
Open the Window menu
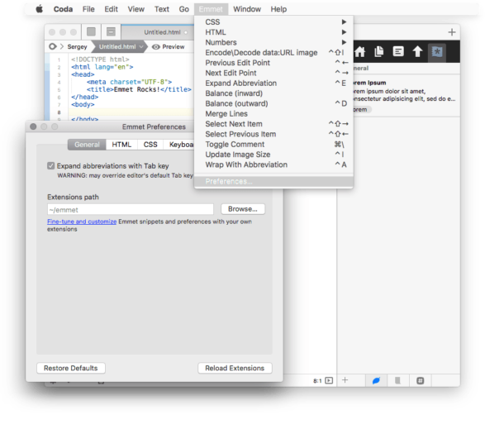(247, 9)
